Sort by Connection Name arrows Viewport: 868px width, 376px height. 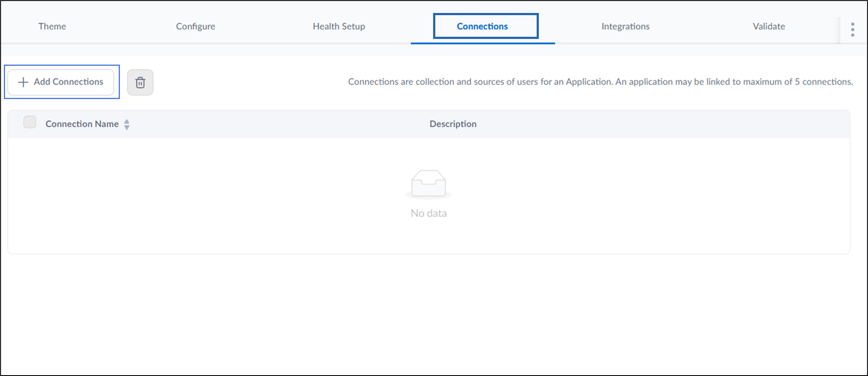coord(126,124)
